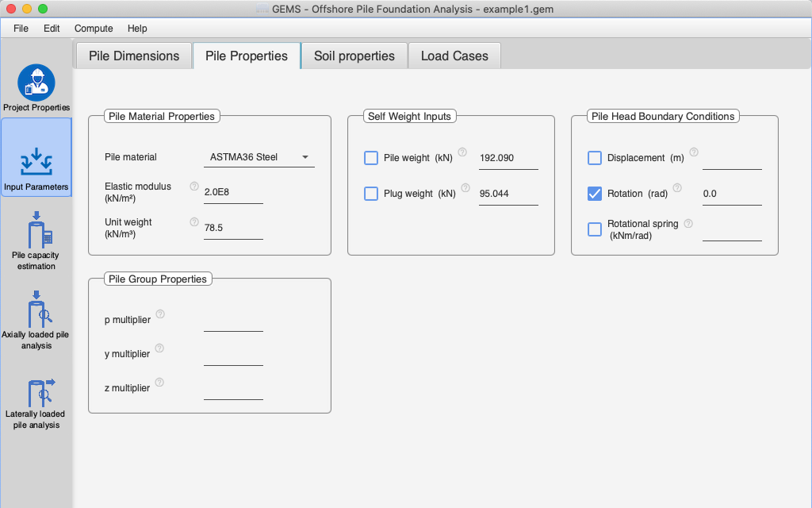Enable the Plug weight checkbox
Image resolution: width=812 pixels, height=508 pixels.
tap(371, 193)
